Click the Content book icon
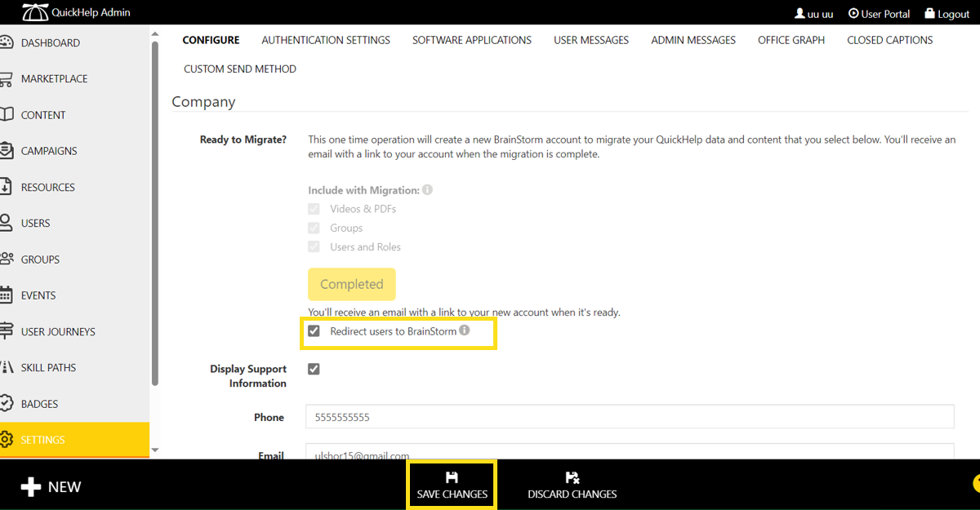The width and height of the screenshot is (980, 510). tap(6, 115)
